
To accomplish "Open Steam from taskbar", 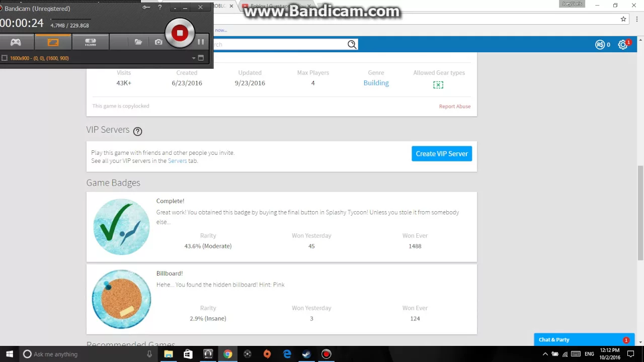I will 306,354.
